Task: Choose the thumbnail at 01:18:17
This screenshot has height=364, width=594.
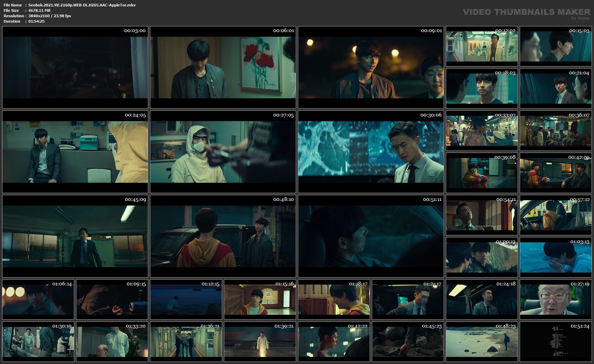Action: 334,300
